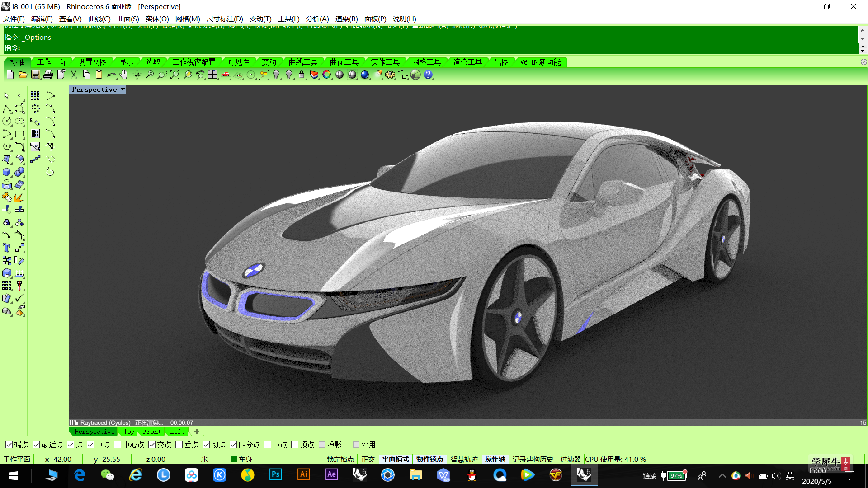Switch to the Front viewport tab

152,432
